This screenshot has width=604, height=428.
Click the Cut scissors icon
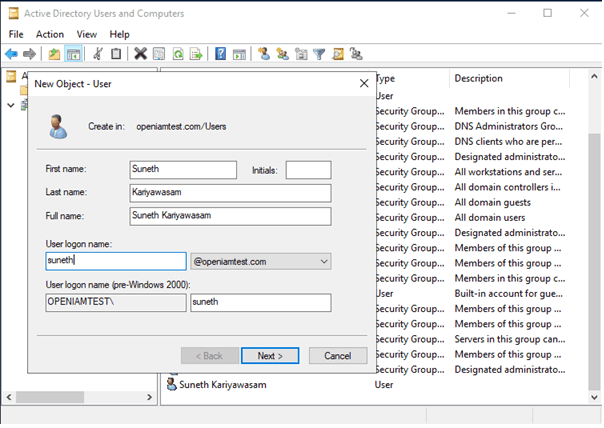coord(98,54)
